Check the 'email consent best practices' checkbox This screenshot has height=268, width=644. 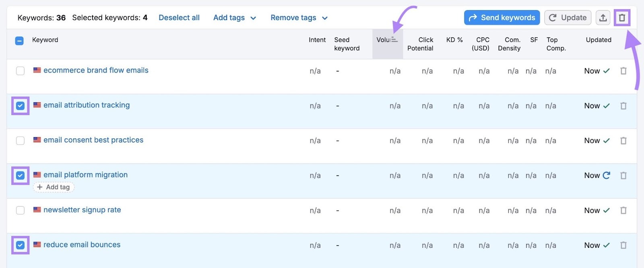[x=20, y=141]
